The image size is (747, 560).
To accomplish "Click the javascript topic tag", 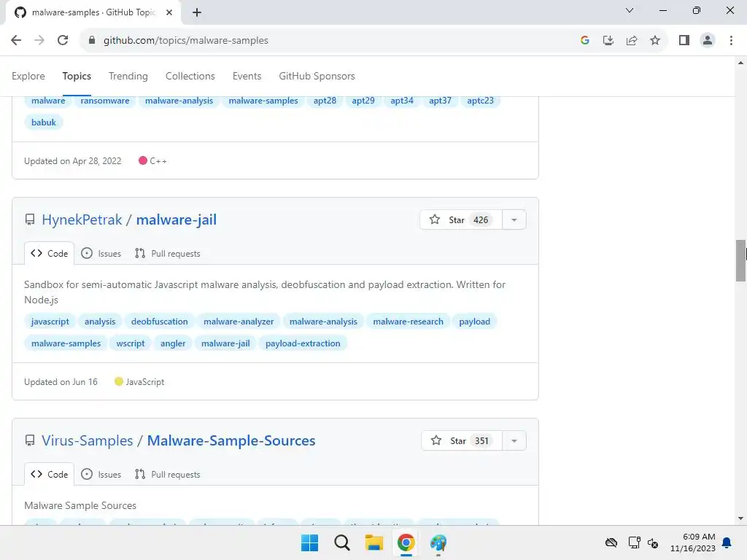I will [50, 322].
